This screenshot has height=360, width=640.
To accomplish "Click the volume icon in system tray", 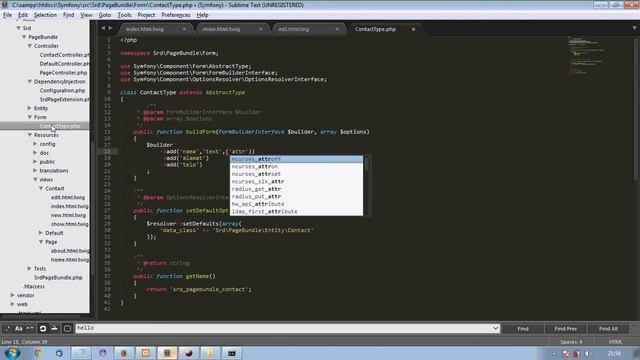I will [x=587, y=353].
